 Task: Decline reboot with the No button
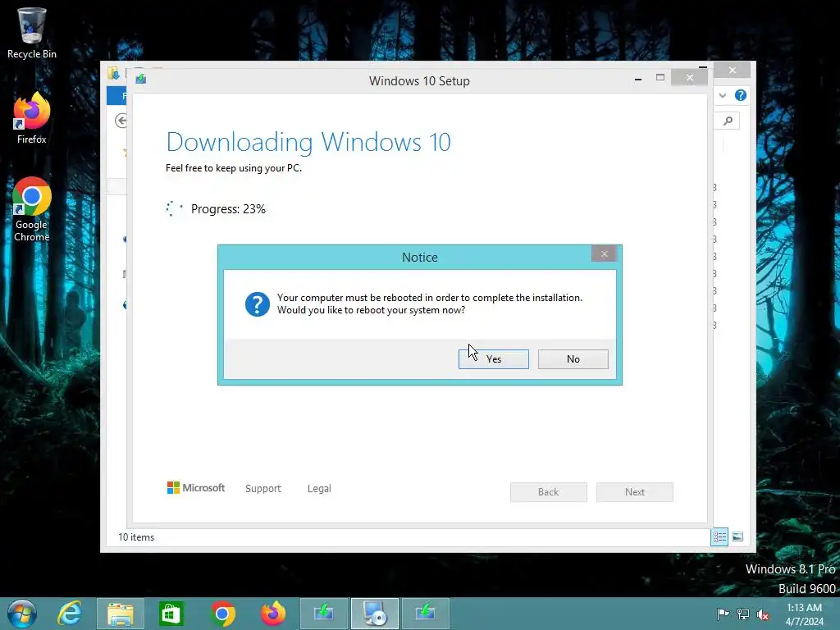[573, 359]
